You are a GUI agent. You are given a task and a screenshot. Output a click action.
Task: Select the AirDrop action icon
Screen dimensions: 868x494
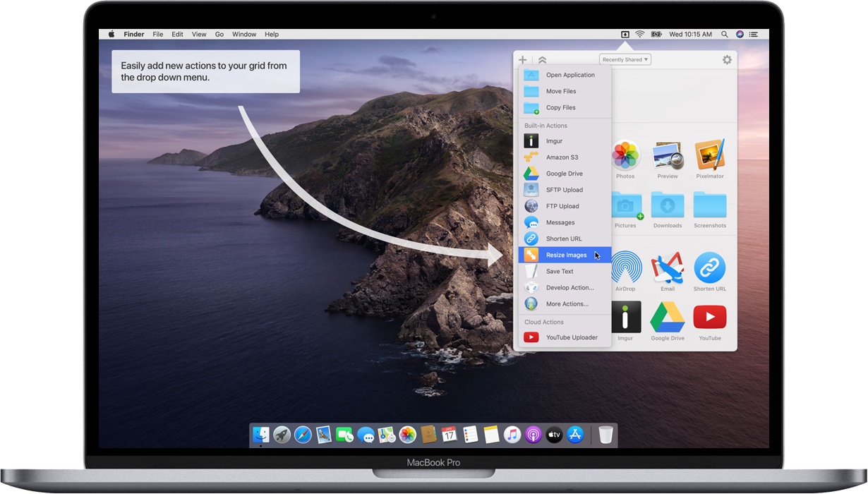click(626, 270)
